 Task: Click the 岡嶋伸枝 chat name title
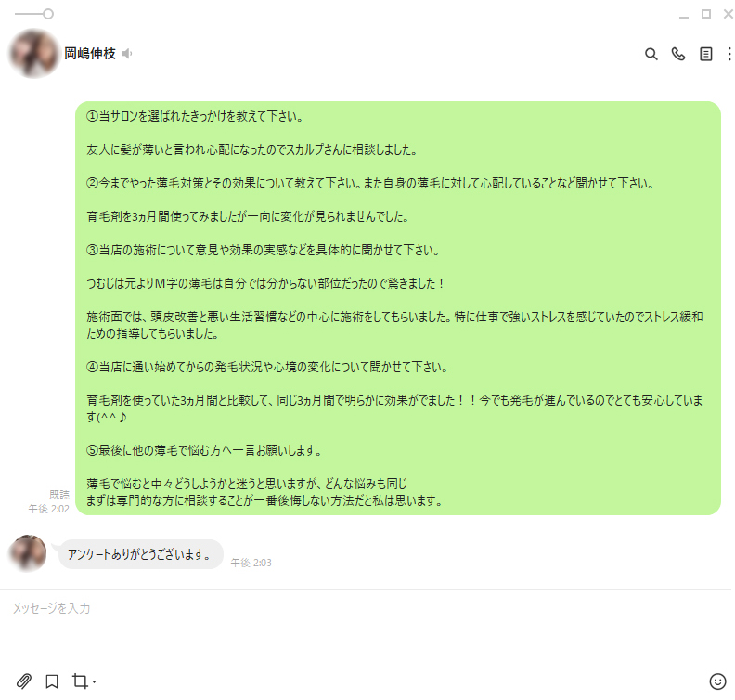point(89,54)
